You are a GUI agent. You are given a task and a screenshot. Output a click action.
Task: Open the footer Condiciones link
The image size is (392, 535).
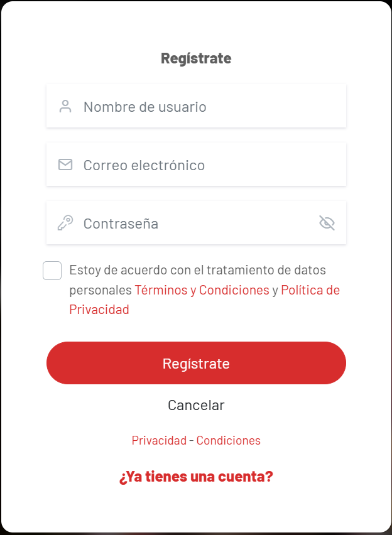[x=229, y=440]
